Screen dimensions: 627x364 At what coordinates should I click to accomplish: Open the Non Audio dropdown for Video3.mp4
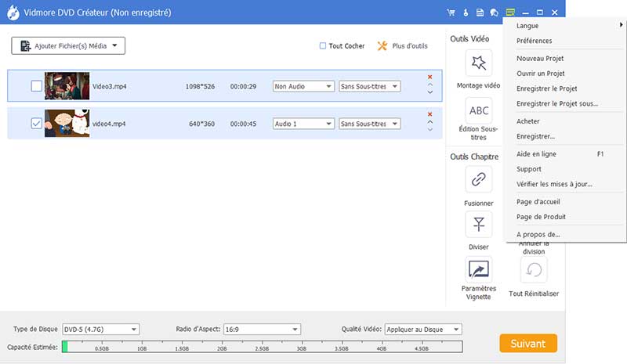[x=303, y=86]
